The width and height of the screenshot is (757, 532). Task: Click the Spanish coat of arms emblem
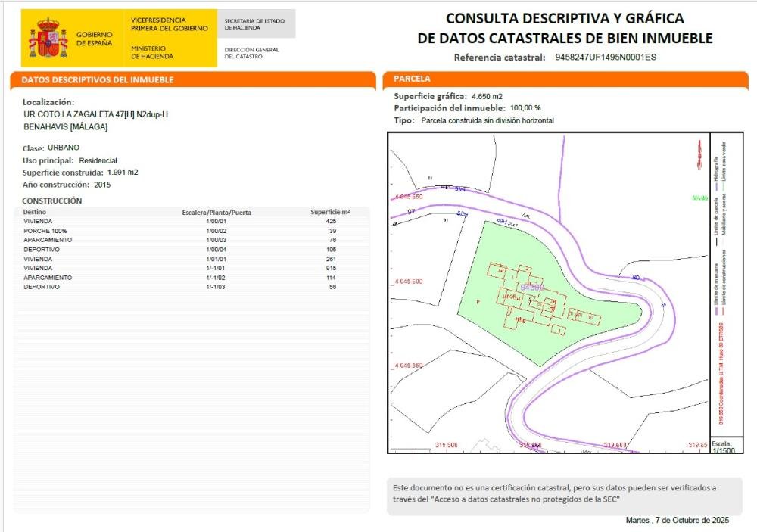(48, 39)
